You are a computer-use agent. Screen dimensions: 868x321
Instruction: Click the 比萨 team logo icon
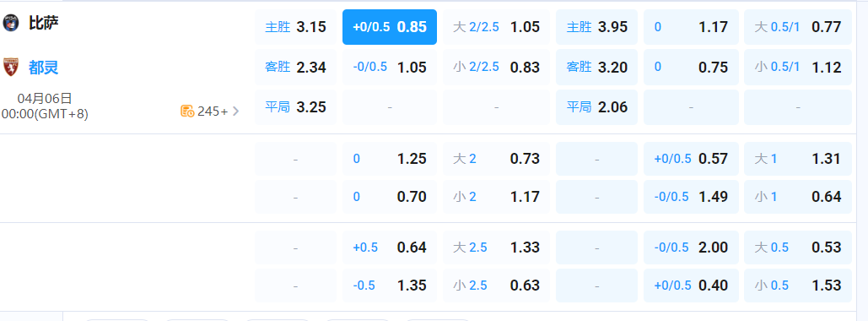click(10, 24)
